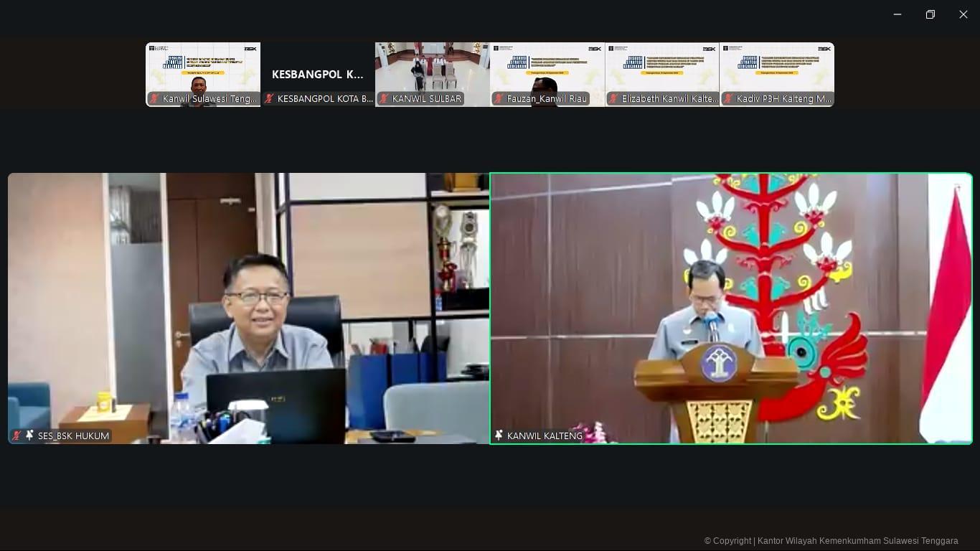Click the Kantor Wilayah Kemenkumham copyright text
Viewport: 980px width, 551px height.
coord(831,541)
